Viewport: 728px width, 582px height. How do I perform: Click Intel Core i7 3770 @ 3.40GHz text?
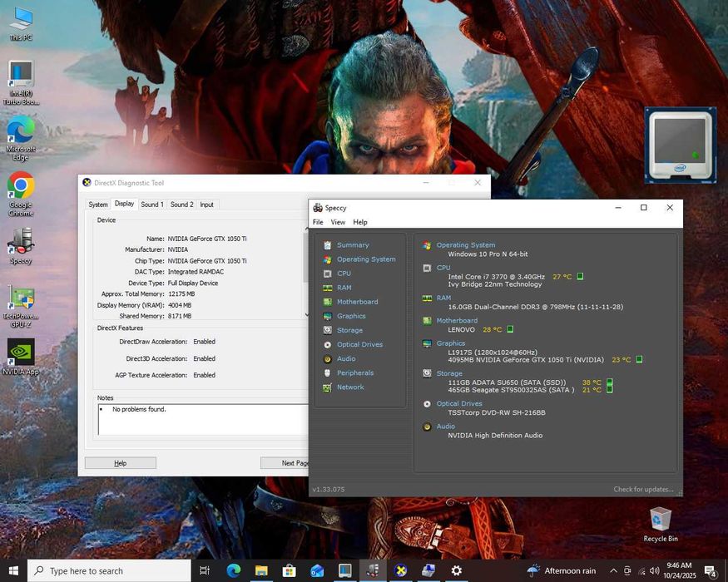pyautogui.click(x=496, y=277)
